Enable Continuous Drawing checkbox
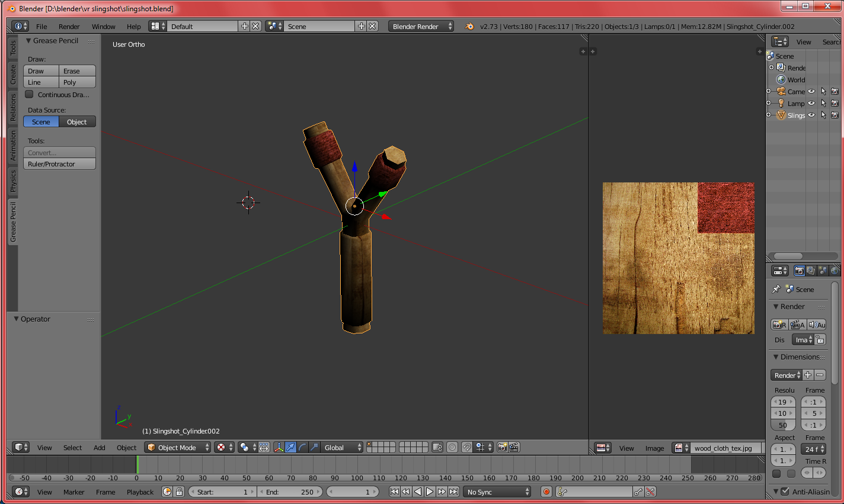The width and height of the screenshot is (844, 504). [29, 95]
